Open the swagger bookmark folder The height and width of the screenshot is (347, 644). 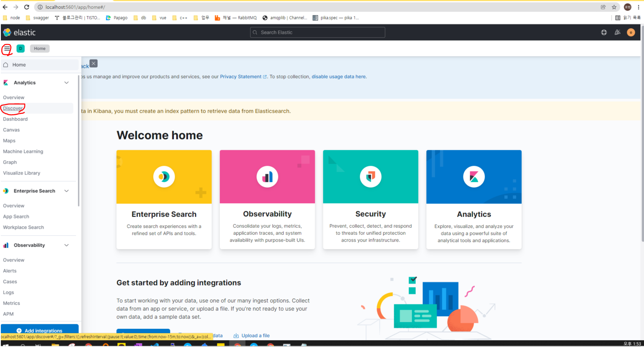point(37,18)
